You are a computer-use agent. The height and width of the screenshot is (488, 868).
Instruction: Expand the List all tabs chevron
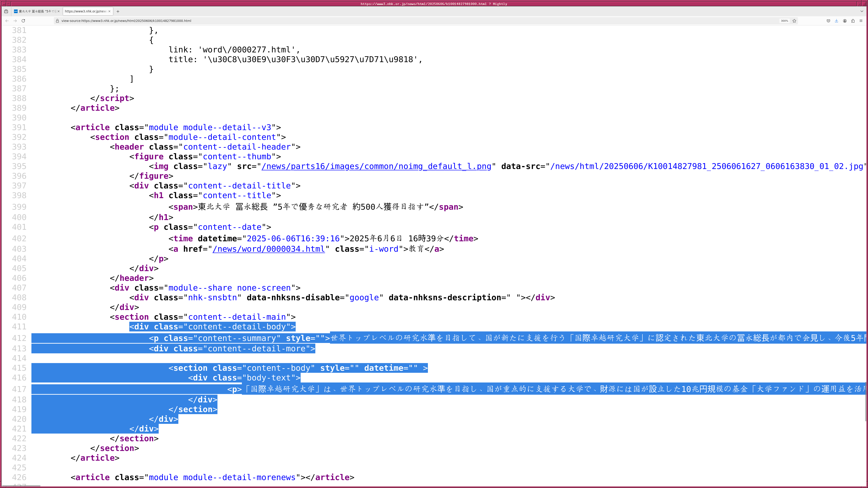tap(862, 11)
